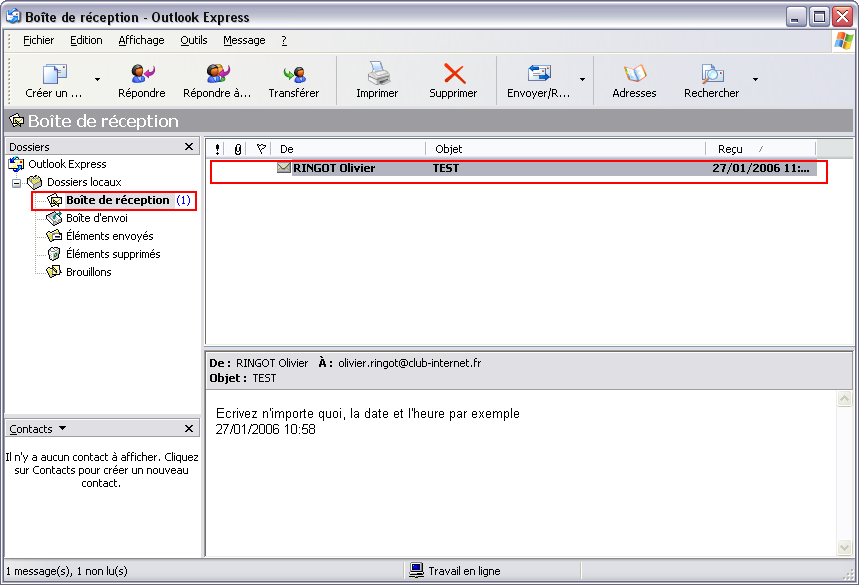
Task: Open the Rechercher dropdown arrow
Action: point(755,80)
